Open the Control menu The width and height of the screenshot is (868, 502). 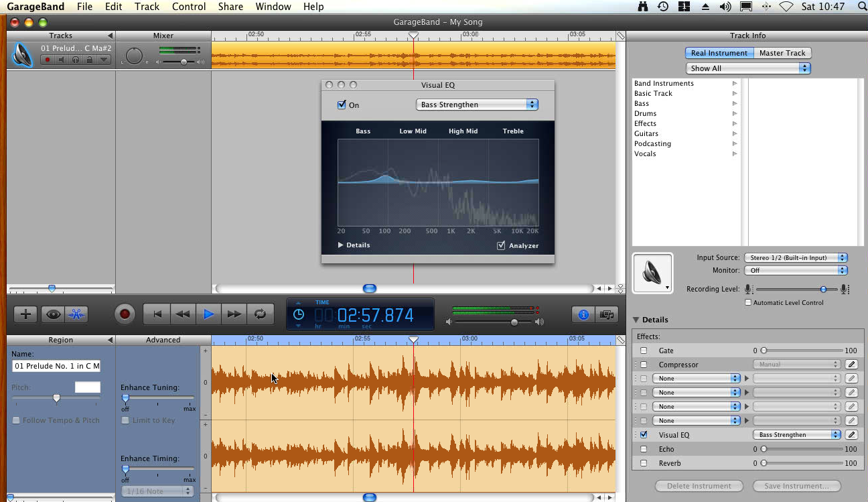(189, 7)
